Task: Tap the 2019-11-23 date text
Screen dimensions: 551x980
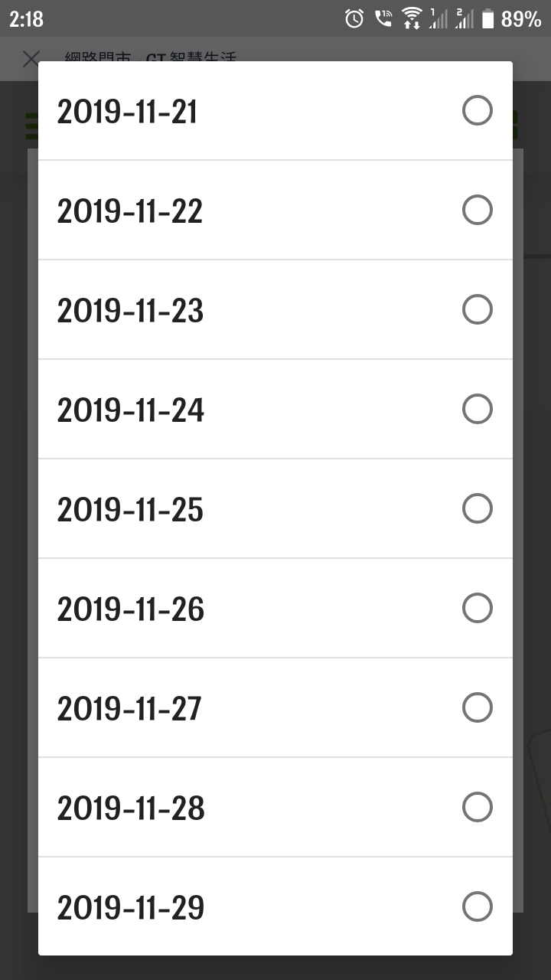Action: coord(130,311)
